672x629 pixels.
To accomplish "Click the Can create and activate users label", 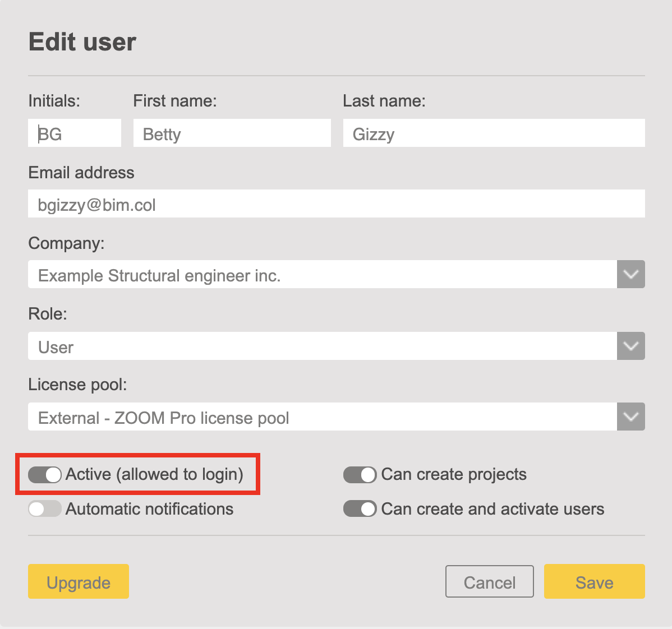I will pos(493,508).
